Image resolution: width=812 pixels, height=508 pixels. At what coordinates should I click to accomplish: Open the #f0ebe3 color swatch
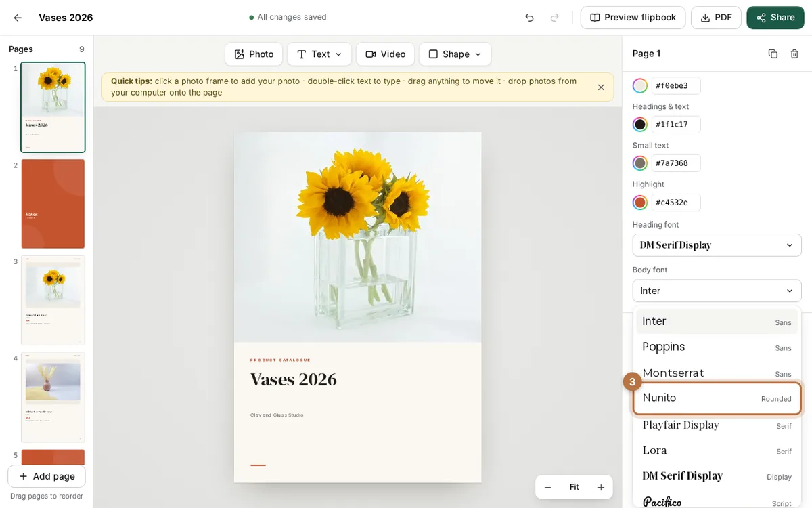tap(640, 86)
